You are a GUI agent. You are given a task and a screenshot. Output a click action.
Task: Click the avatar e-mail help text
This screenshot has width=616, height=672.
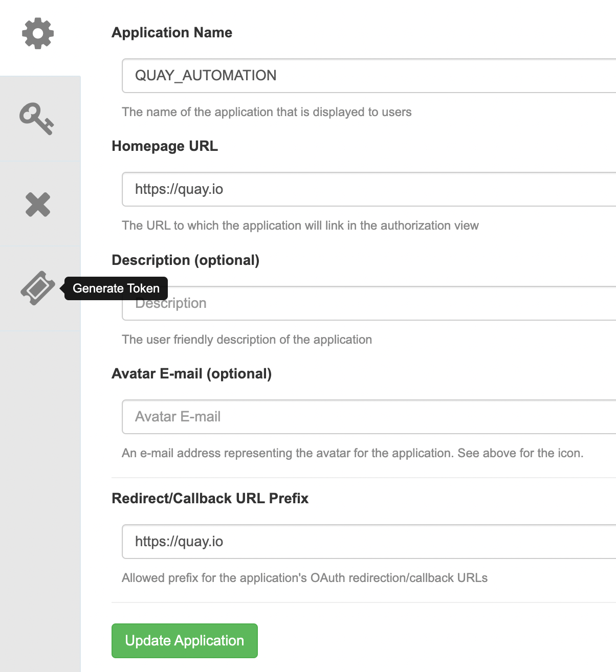tap(353, 453)
